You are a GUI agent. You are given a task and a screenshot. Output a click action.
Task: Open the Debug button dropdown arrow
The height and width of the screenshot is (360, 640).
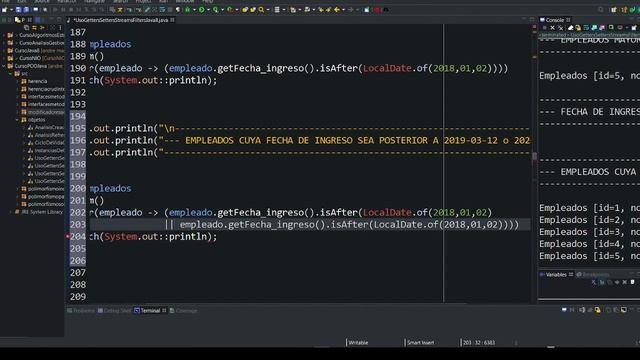[x=194, y=9]
